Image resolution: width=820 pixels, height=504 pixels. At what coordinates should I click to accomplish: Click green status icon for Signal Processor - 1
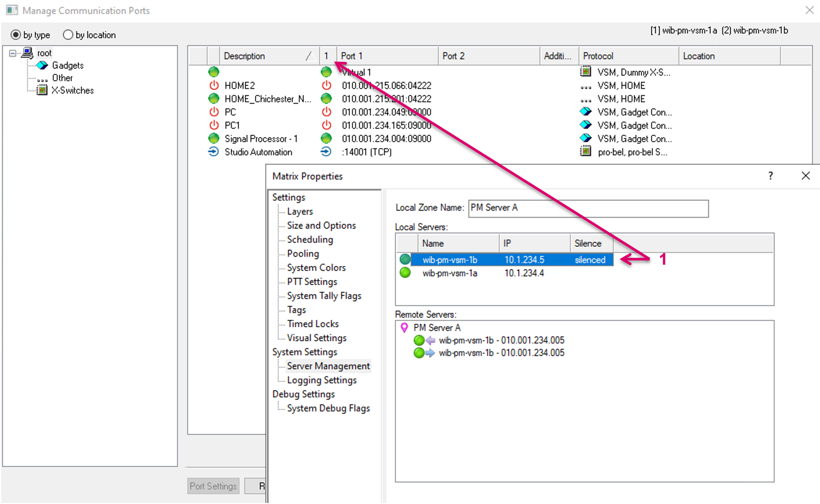[x=214, y=138]
